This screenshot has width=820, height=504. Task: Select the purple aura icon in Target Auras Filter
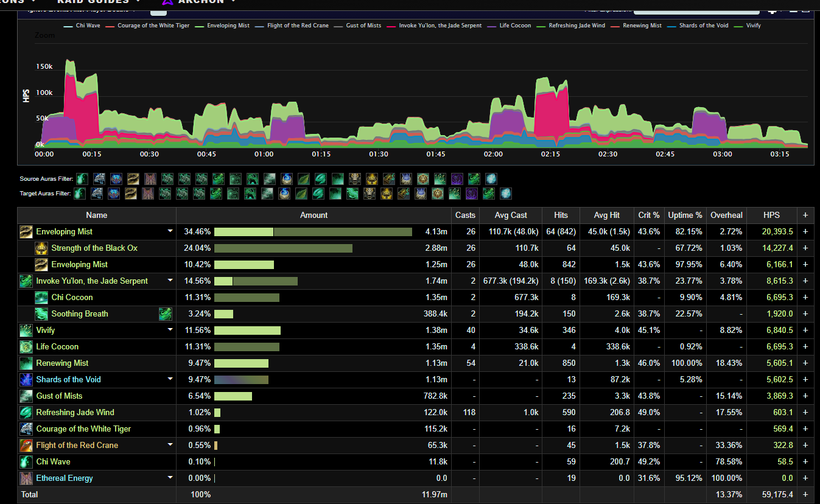click(472, 194)
